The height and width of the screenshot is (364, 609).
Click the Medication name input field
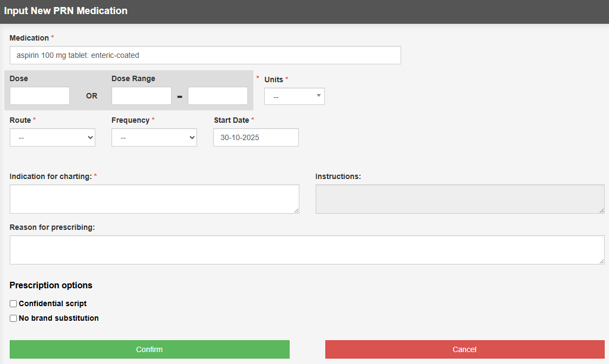[x=205, y=55]
